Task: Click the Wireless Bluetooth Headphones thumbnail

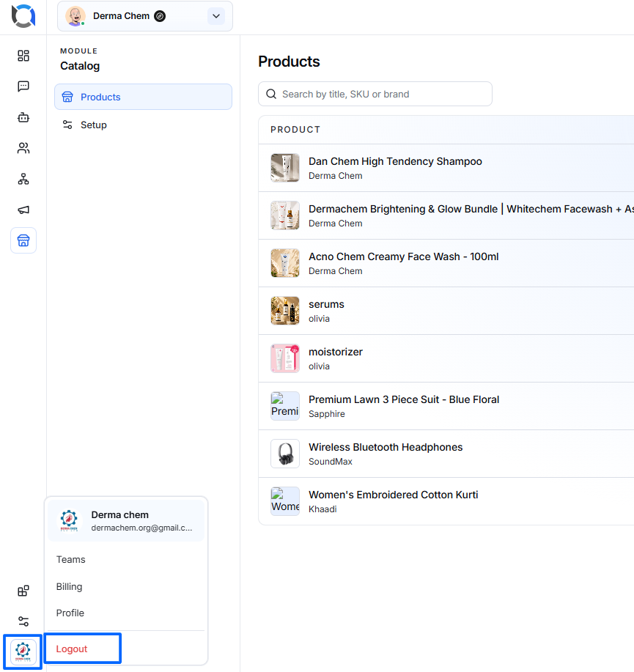Action: (285, 454)
